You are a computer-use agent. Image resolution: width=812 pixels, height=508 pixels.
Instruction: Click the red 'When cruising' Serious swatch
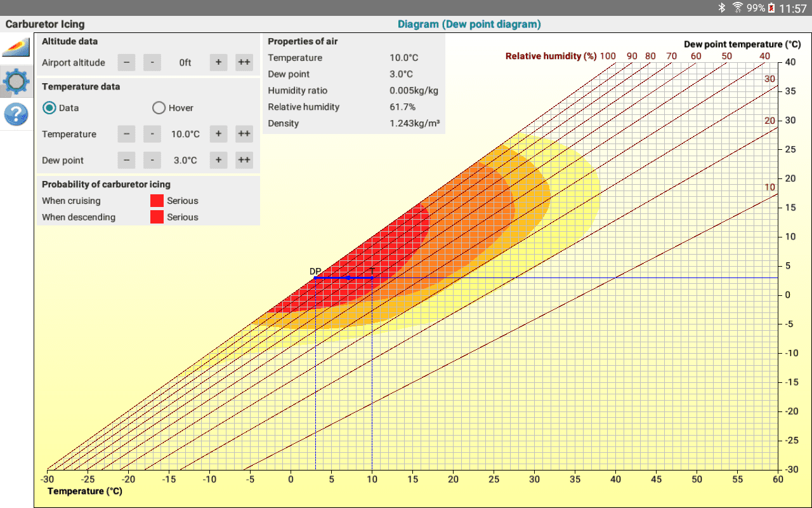(157, 201)
